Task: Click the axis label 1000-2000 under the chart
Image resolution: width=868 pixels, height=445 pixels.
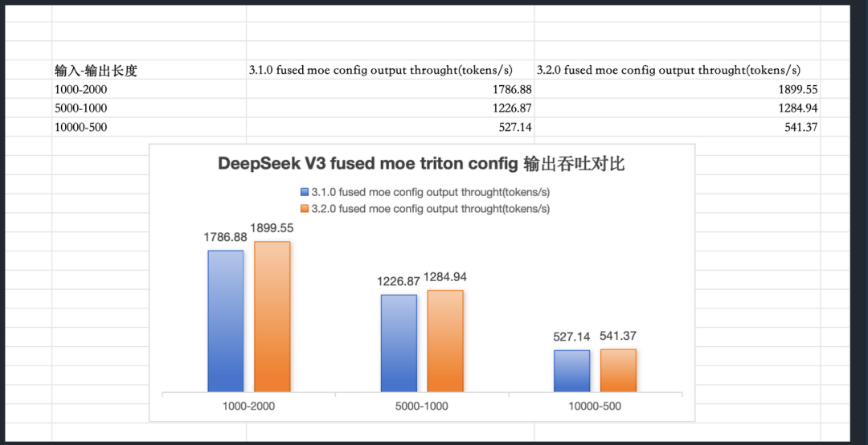Action: (x=248, y=406)
